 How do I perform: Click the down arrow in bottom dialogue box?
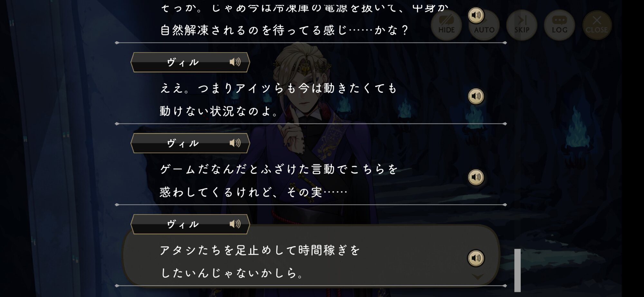(478, 277)
